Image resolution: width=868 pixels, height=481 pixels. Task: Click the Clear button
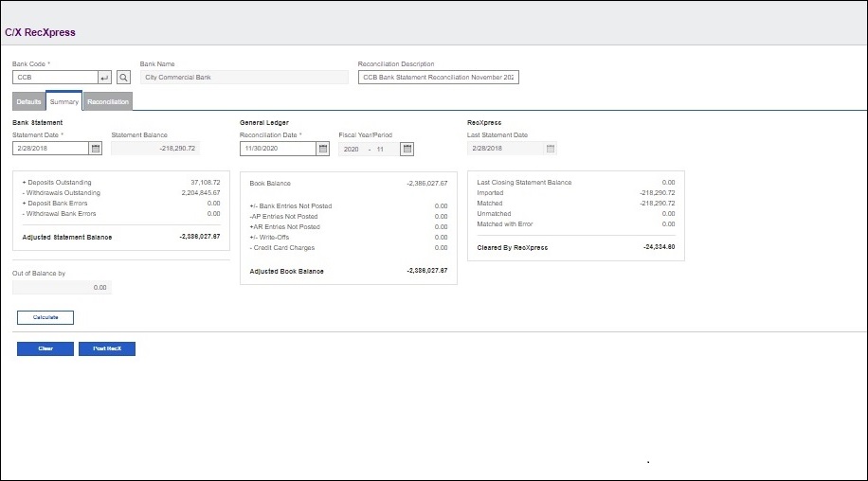(45, 348)
